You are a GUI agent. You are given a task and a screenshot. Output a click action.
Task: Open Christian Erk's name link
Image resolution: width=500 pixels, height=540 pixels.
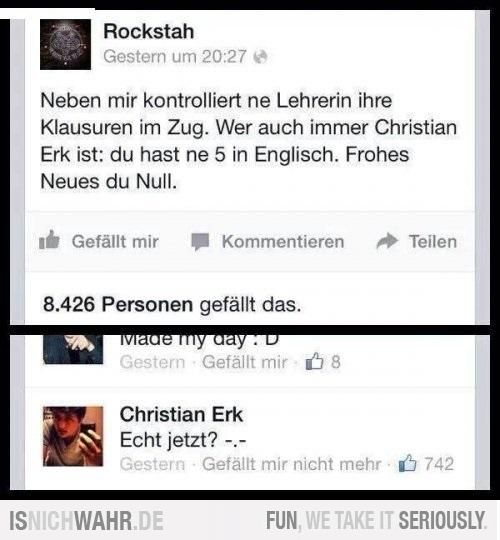pos(181,414)
